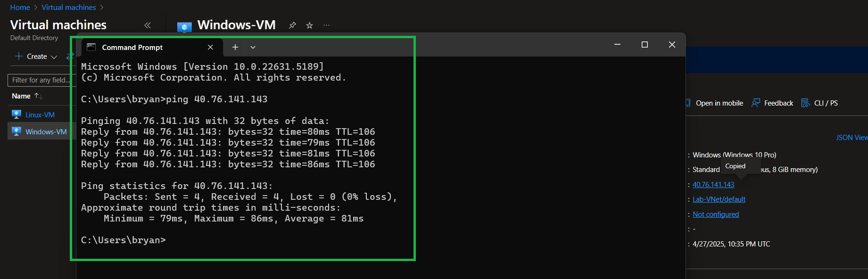Open new Command Prompt tab with plus
Viewport: 868px width, 279px height.
click(x=235, y=47)
